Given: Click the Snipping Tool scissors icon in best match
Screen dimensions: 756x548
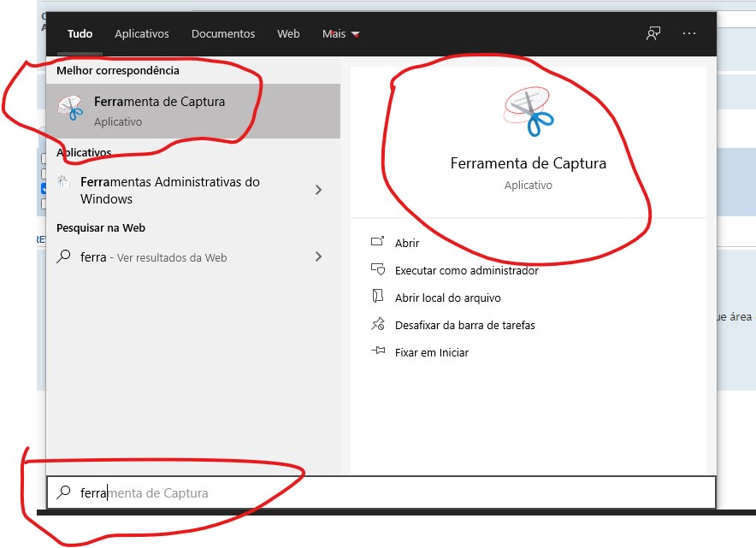Looking at the screenshot, I should coord(71,108).
